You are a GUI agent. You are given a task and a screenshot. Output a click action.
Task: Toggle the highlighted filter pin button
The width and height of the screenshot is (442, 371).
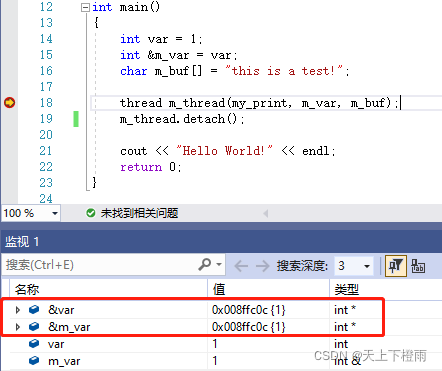(396, 266)
